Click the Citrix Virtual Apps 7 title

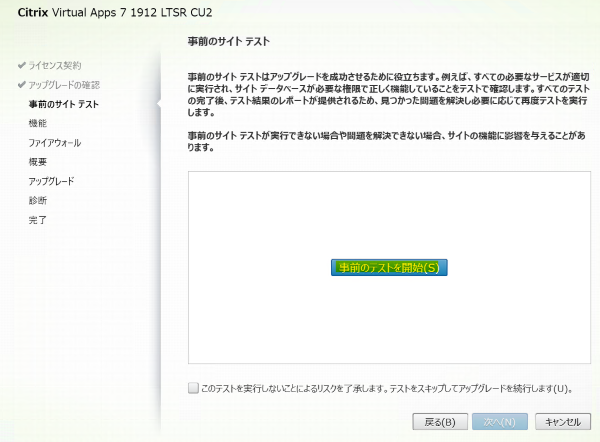pos(115,13)
